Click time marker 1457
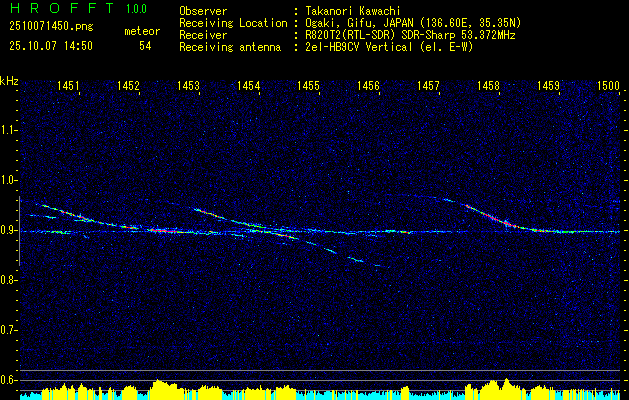Screen dimensions: 629x400 [x=428, y=85]
